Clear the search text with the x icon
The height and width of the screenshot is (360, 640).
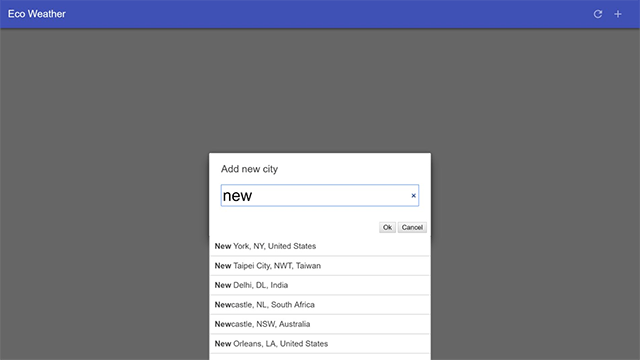[413, 196]
